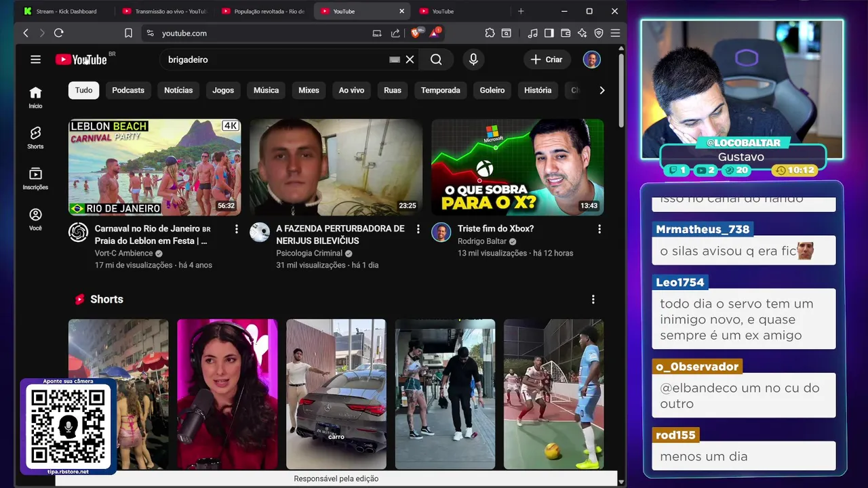Select the Temporada filter chip

click(x=440, y=90)
